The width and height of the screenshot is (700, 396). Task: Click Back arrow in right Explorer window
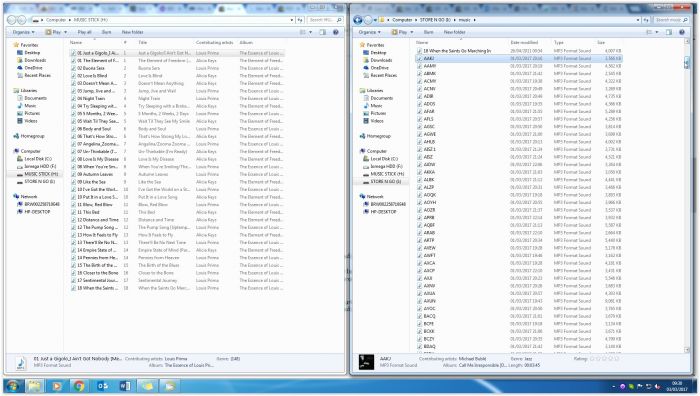pos(358,20)
